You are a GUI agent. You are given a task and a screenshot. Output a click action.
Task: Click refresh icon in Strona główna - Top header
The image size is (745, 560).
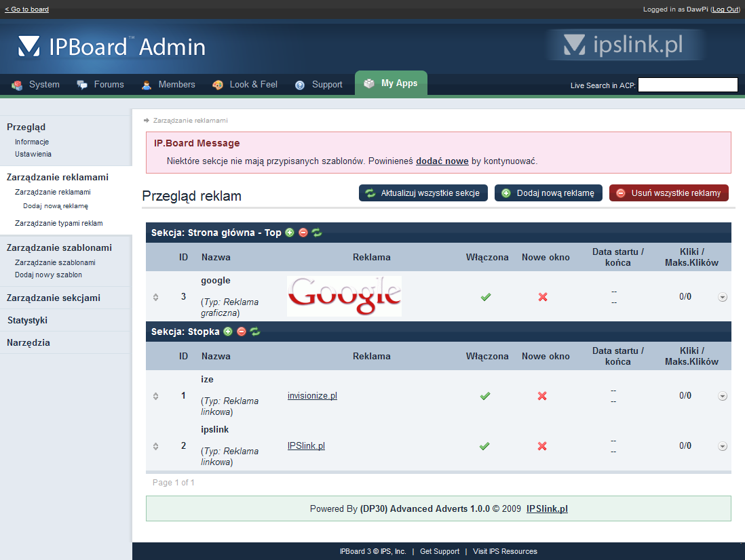tap(317, 233)
